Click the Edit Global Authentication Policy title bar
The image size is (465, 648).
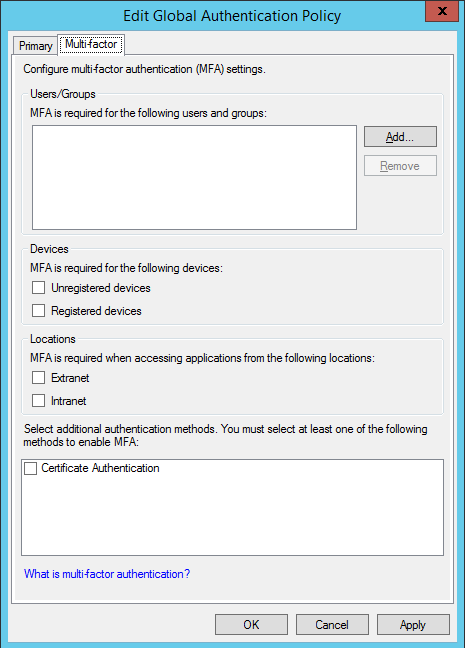pos(232,16)
